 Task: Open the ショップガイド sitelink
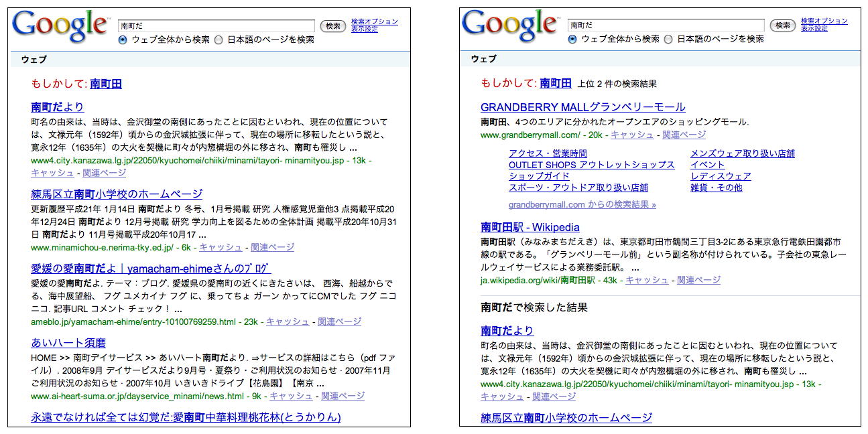539,176
